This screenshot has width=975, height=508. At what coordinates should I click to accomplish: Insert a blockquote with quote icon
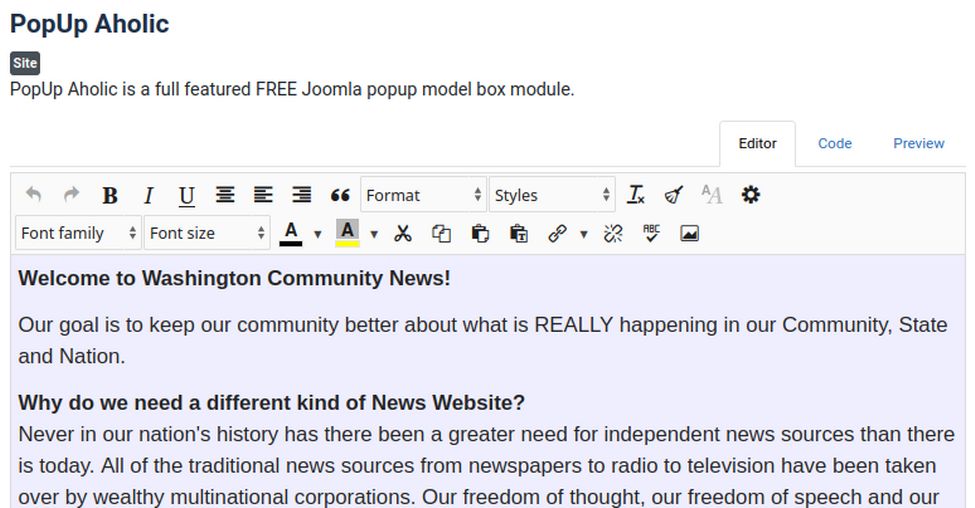tap(340, 195)
